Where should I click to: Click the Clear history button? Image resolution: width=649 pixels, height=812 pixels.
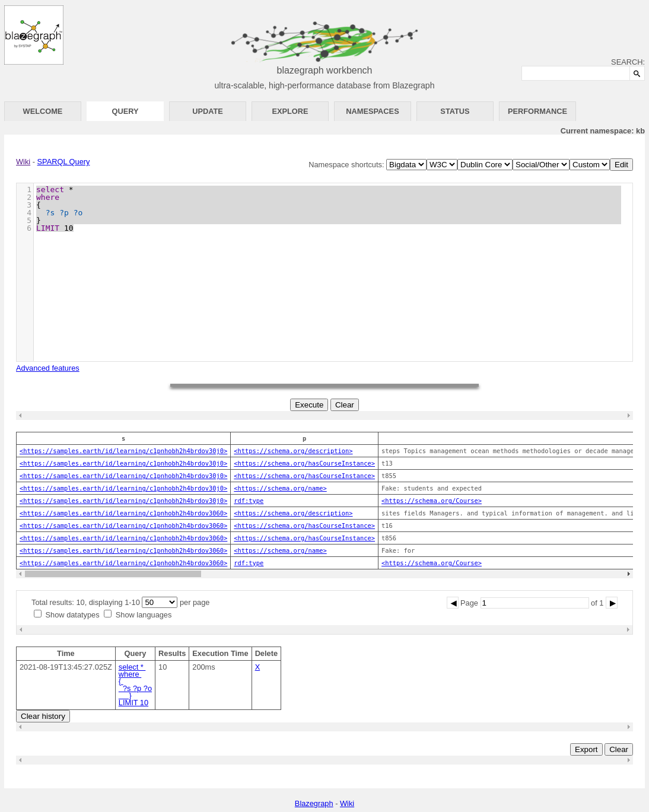(x=43, y=717)
